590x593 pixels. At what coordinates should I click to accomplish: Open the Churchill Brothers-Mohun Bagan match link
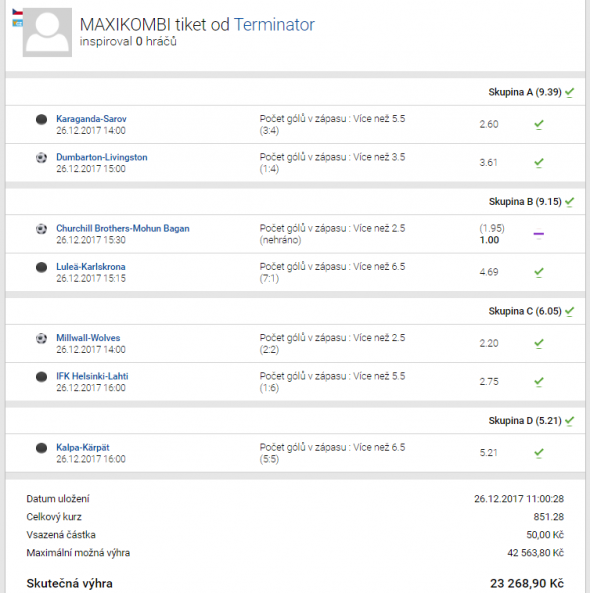click(123, 228)
